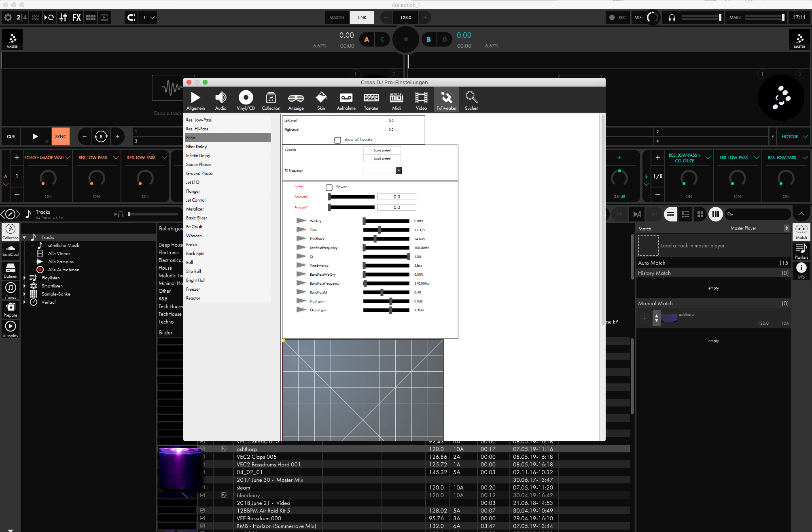Click the Save preset button
The image size is (812, 532).
(x=382, y=150)
